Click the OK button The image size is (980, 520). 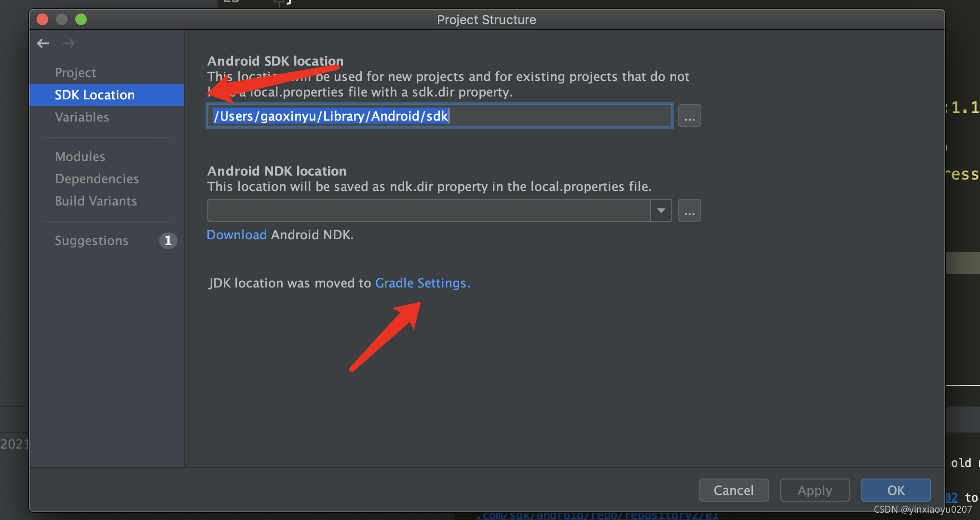tap(896, 490)
